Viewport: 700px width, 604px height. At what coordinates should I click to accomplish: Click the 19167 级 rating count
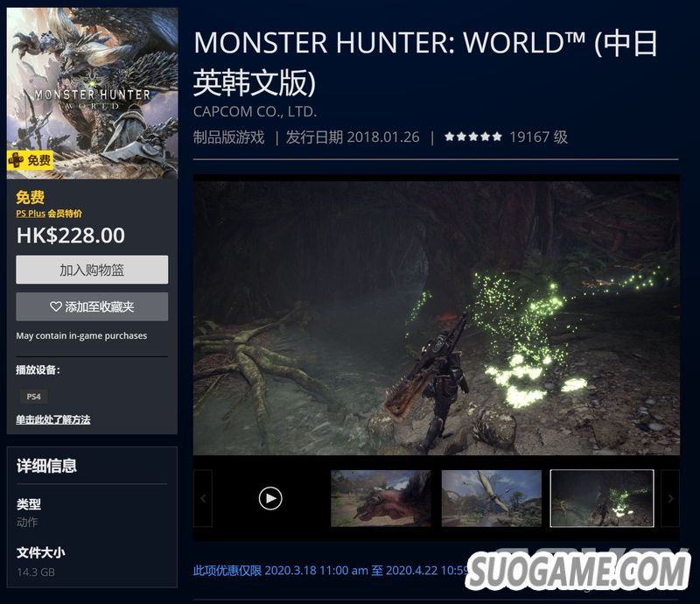(538, 137)
